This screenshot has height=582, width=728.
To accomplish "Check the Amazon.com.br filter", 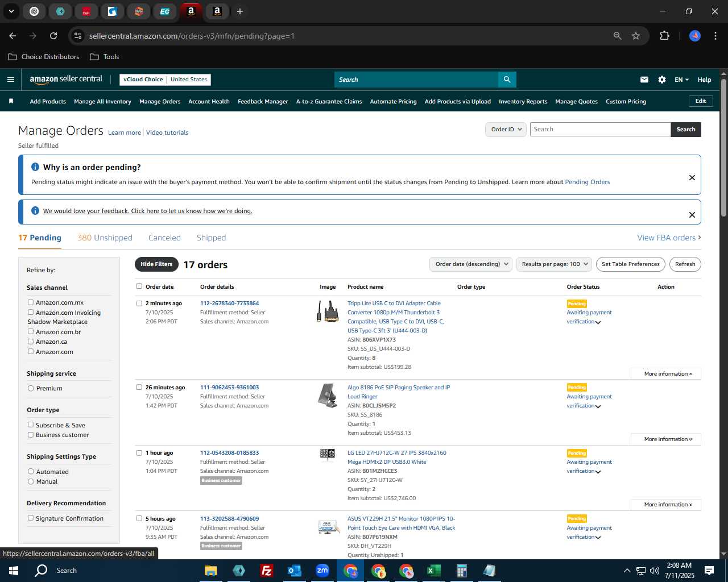I will tap(31, 331).
